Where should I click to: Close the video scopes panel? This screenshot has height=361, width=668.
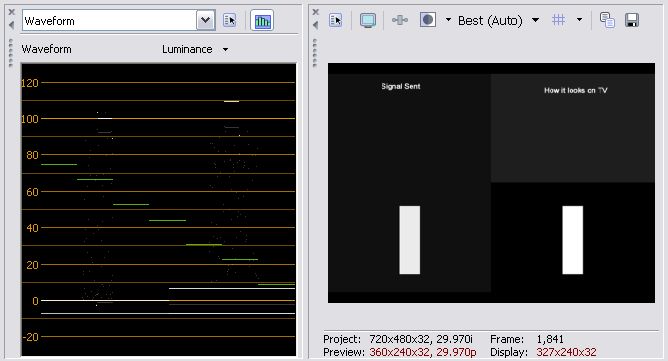[x=12, y=12]
